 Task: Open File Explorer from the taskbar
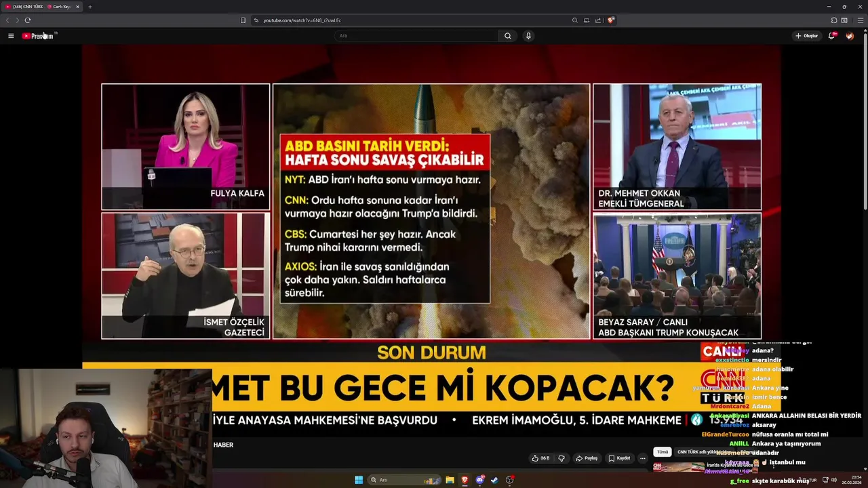pos(450,480)
